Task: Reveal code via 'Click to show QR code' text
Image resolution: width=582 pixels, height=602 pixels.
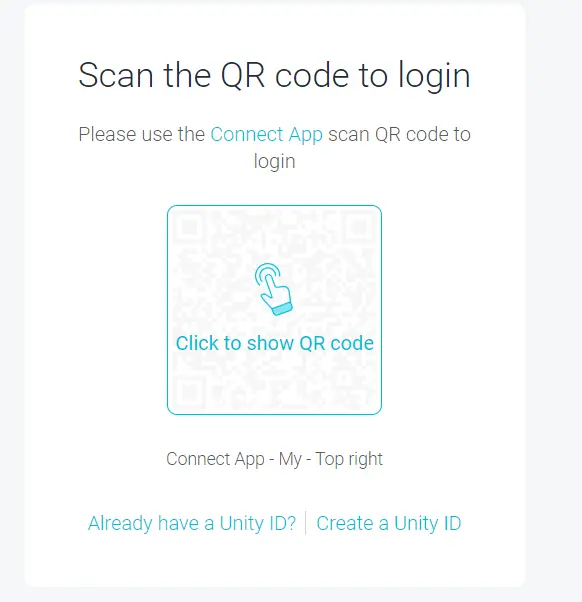Action: click(274, 343)
